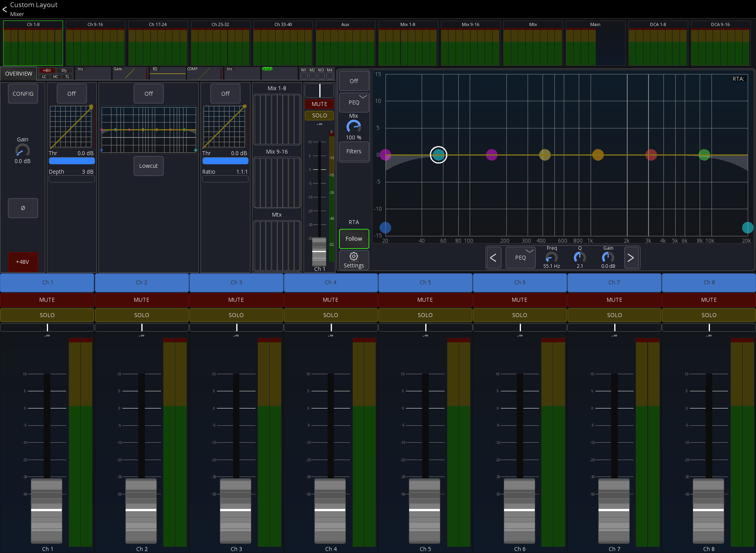This screenshot has height=553, width=756.
Task: Open the CONFIG button
Action: click(x=23, y=94)
